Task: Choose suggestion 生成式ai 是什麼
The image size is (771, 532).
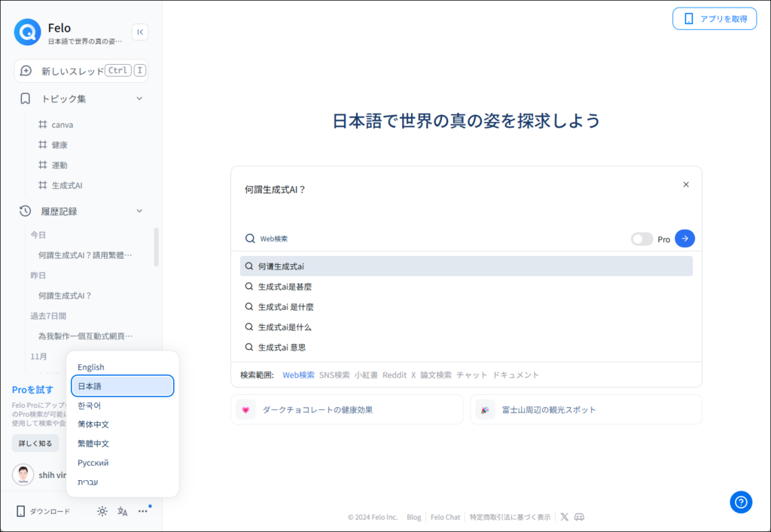Action: click(466, 306)
